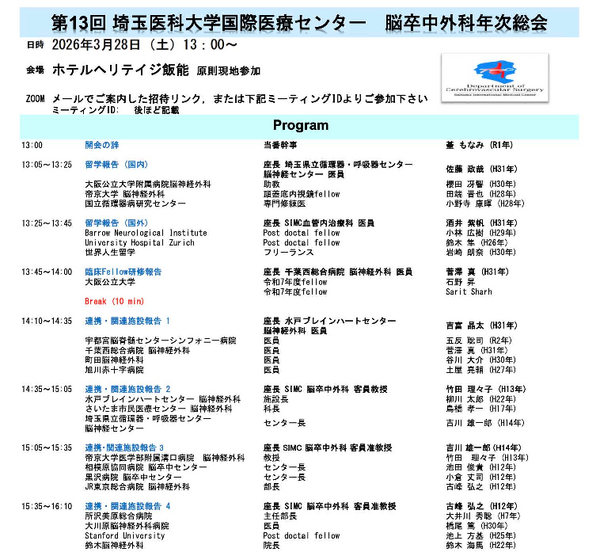Image resolution: width=600 pixels, height=552 pixels.
Task: Select '座長 SIMC血管内治療科 医員'
Action: pyautogui.click(x=319, y=223)
